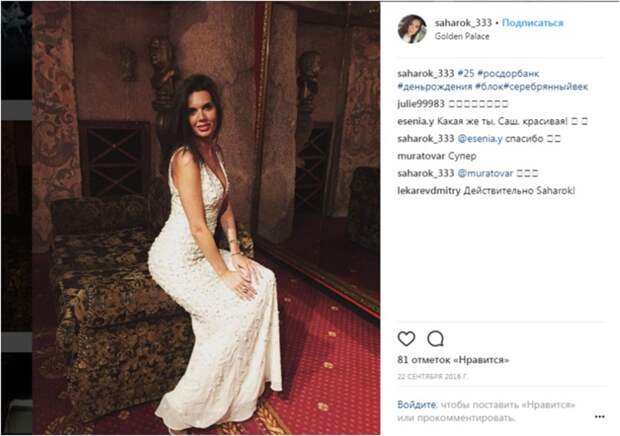Like the post with heart icon
The width and height of the screenshot is (620, 436).
406,339
